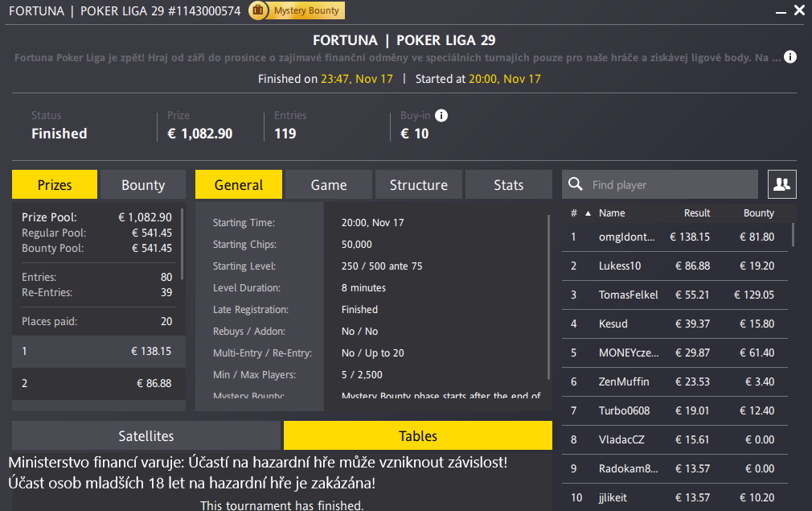Click Starting Chips value 50,000
The width and height of the screenshot is (812, 511).
pyautogui.click(x=356, y=244)
